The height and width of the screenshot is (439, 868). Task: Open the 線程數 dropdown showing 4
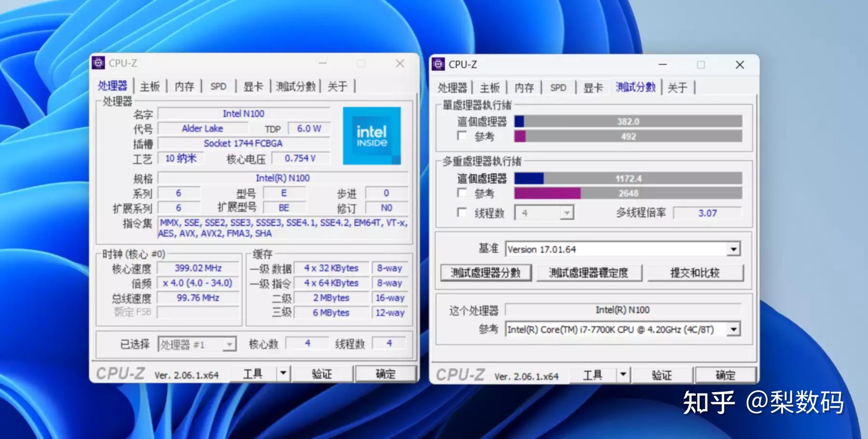565,212
